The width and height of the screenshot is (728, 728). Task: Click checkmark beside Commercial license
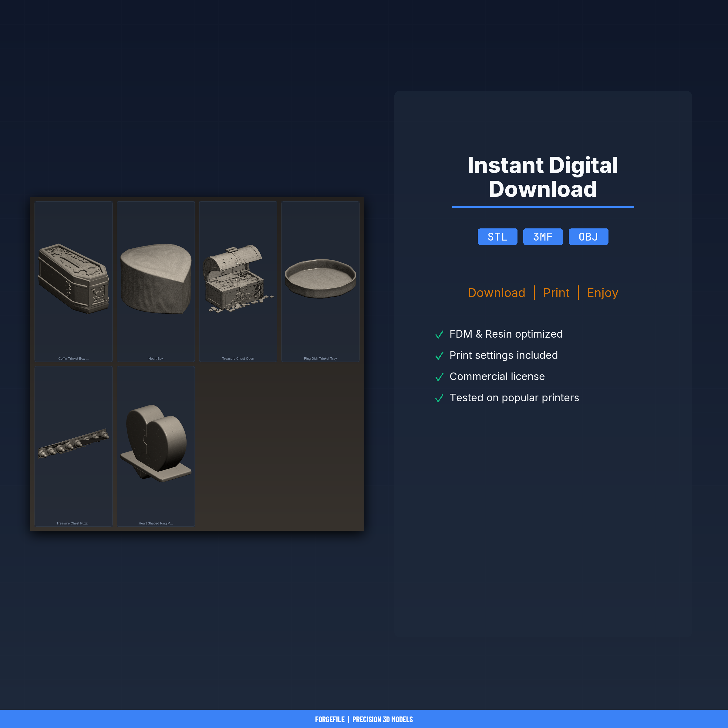(x=439, y=377)
